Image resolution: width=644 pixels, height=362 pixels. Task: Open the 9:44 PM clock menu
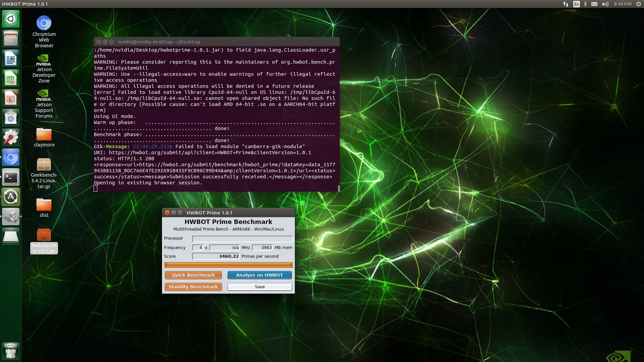pos(623,4)
